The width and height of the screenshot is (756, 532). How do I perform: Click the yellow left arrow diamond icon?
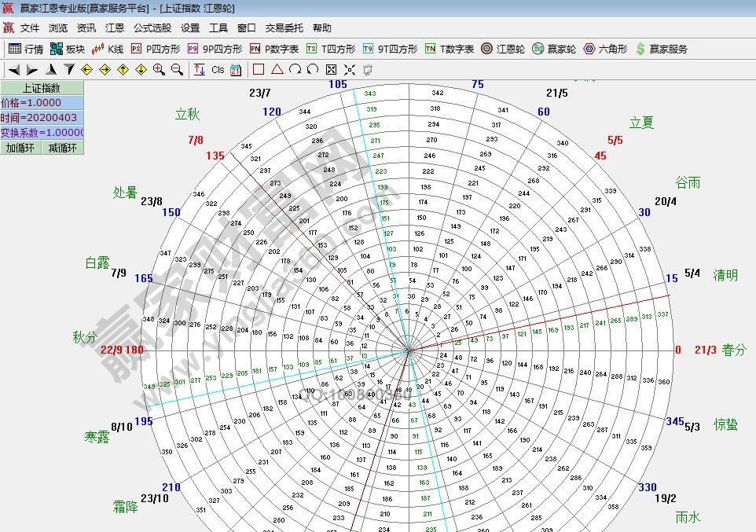point(87,70)
